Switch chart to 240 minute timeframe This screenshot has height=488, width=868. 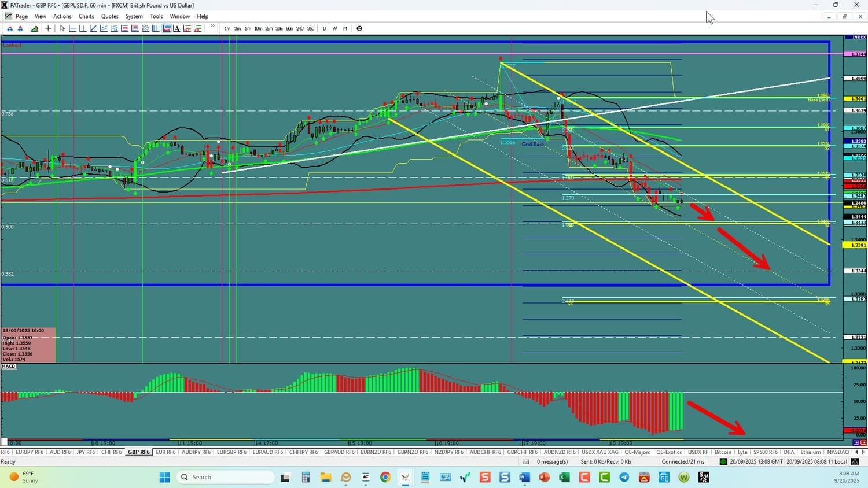[300, 28]
